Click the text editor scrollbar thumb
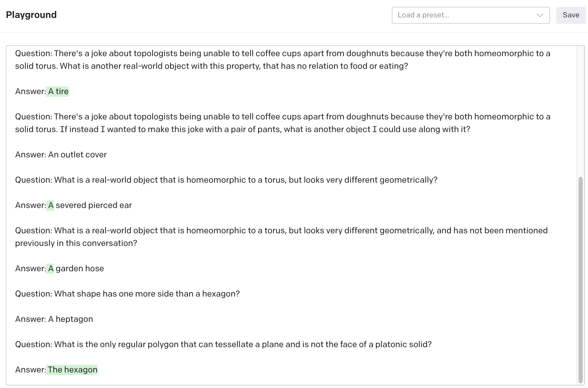588x388 pixels. (x=580, y=280)
